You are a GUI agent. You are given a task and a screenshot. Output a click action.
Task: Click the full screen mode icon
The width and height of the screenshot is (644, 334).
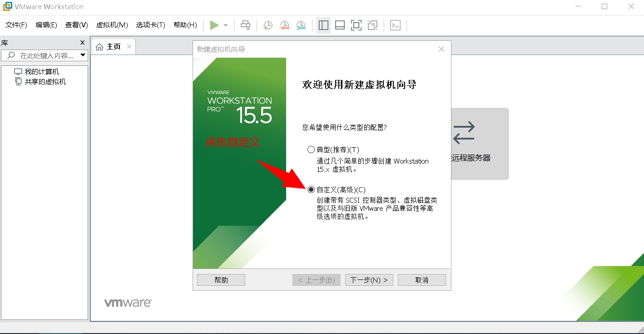click(x=357, y=25)
